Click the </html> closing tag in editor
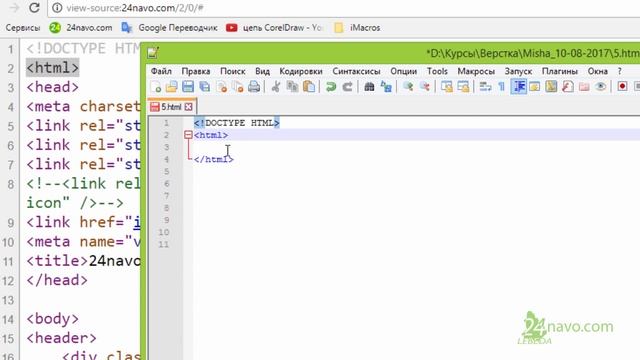The height and width of the screenshot is (360, 640). pyautogui.click(x=213, y=159)
